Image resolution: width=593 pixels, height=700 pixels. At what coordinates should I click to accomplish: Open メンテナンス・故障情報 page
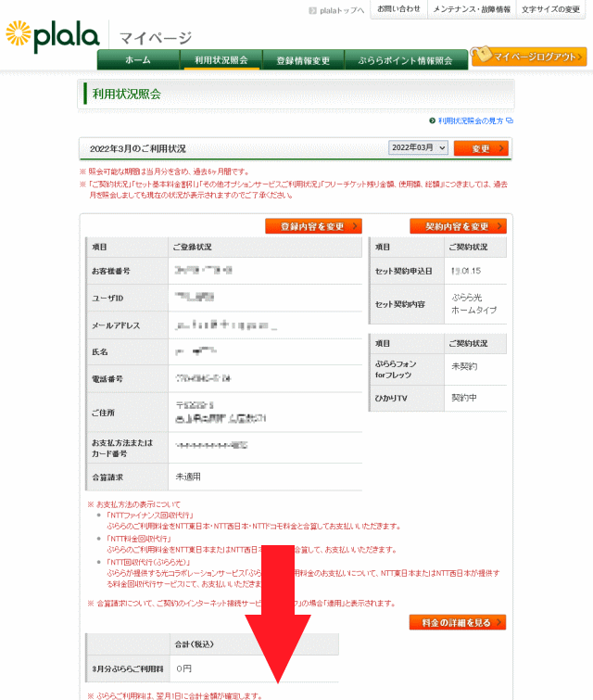472,9
